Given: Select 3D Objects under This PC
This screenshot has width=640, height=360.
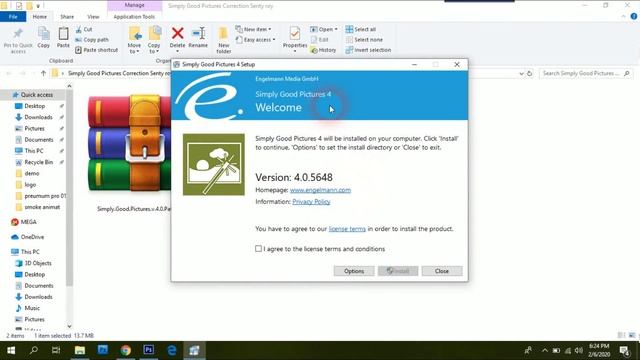Looking at the screenshot, I should [x=38, y=263].
